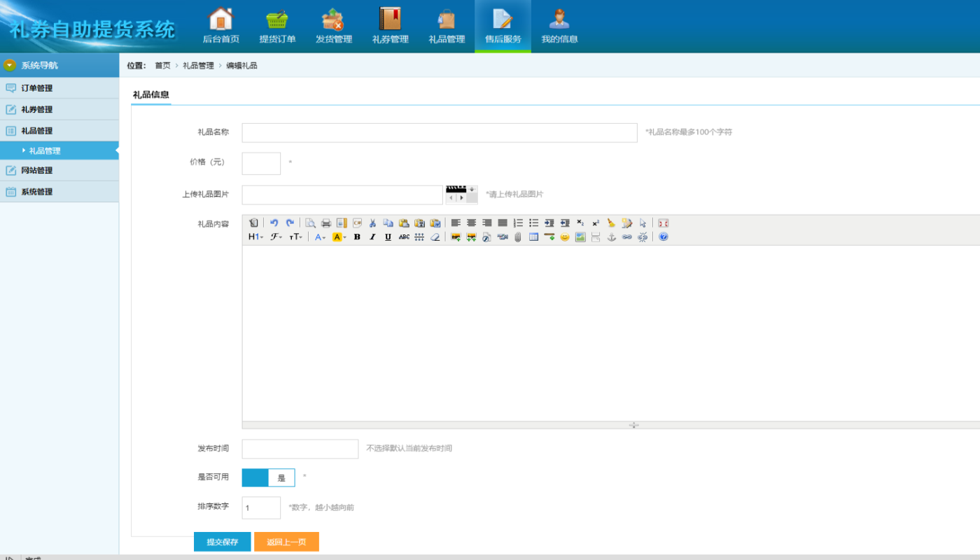Center align text in editor
Image resolution: width=980 pixels, height=560 pixels.
[471, 223]
